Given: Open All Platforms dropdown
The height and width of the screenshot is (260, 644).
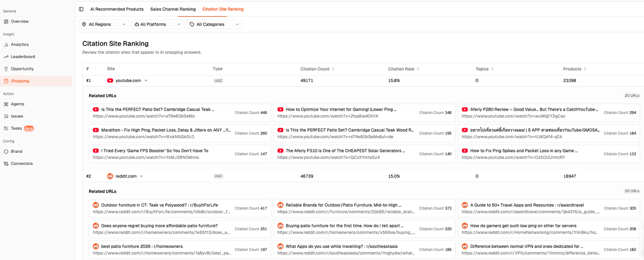Looking at the screenshot, I should pos(158,24).
